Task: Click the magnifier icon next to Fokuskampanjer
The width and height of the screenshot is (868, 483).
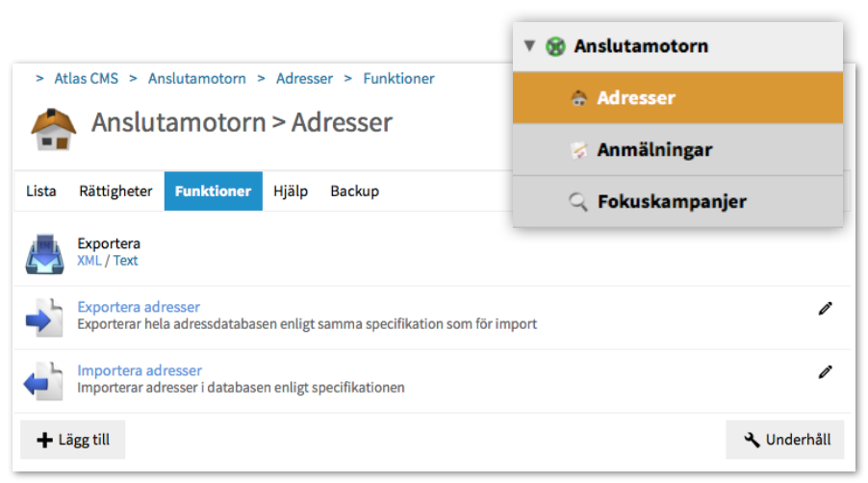Action: coord(578,202)
